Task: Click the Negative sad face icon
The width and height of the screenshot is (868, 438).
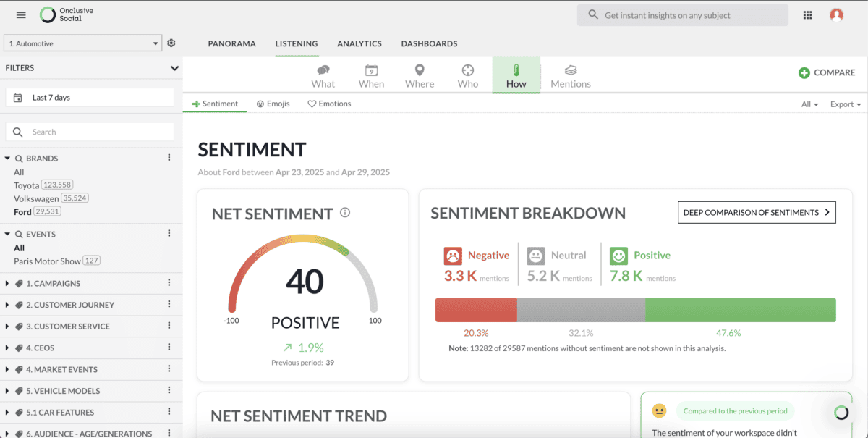Action: pos(453,256)
